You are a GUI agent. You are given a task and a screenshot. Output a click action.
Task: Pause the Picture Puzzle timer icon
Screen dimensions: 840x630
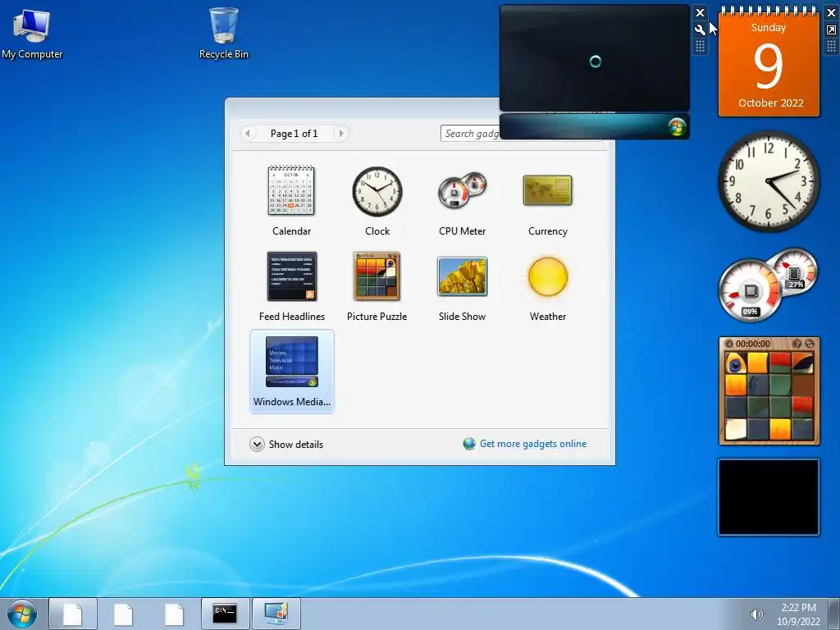click(x=728, y=344)
